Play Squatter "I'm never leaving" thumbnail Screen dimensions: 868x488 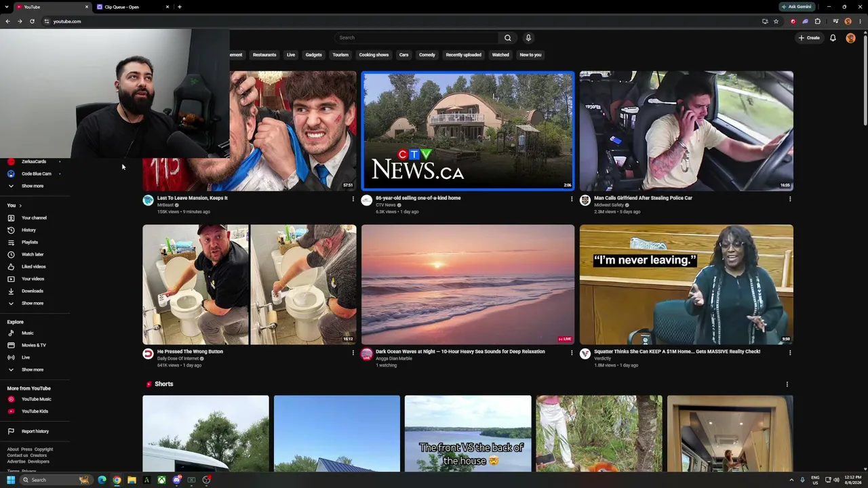[x=686, y=285]
